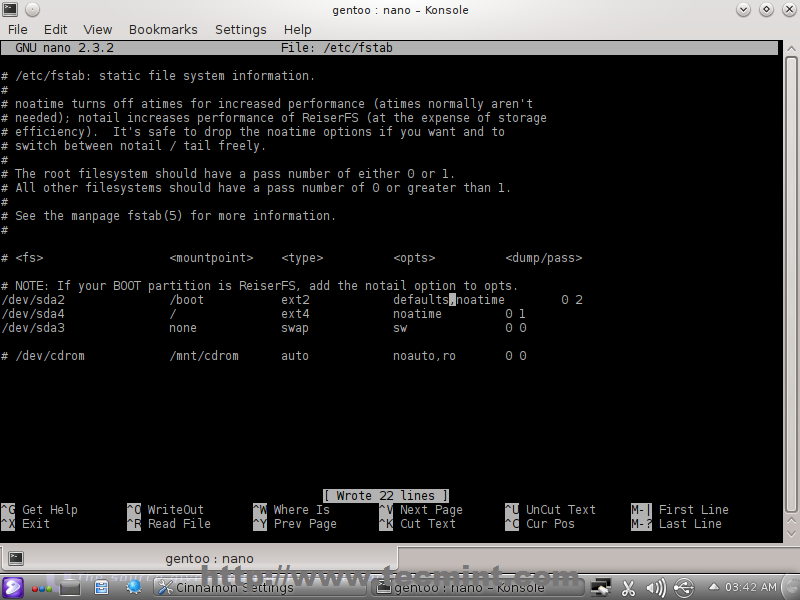Click the ^R Read File shortcut label
Screen dimensions: 800x600
[169, 523]
